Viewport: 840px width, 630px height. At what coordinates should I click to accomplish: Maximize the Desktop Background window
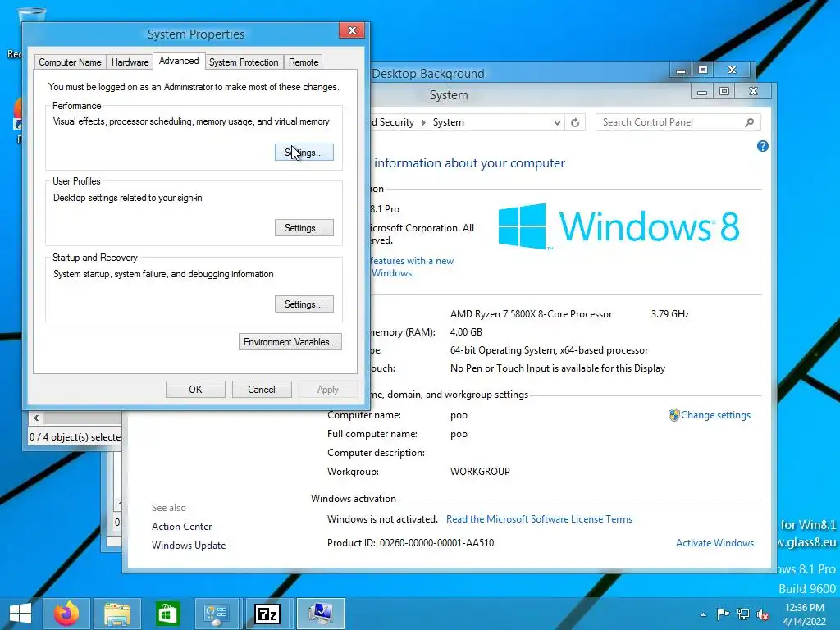703,71
